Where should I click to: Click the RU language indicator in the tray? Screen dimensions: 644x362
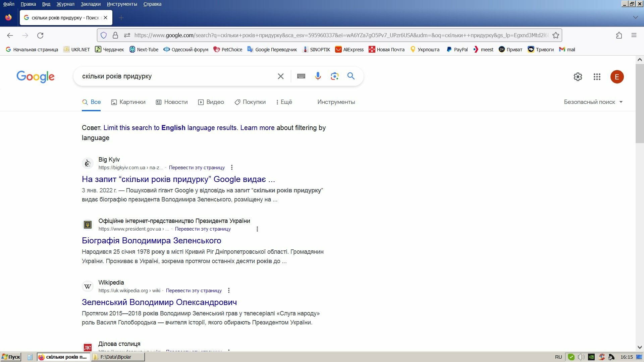point(558,357)
